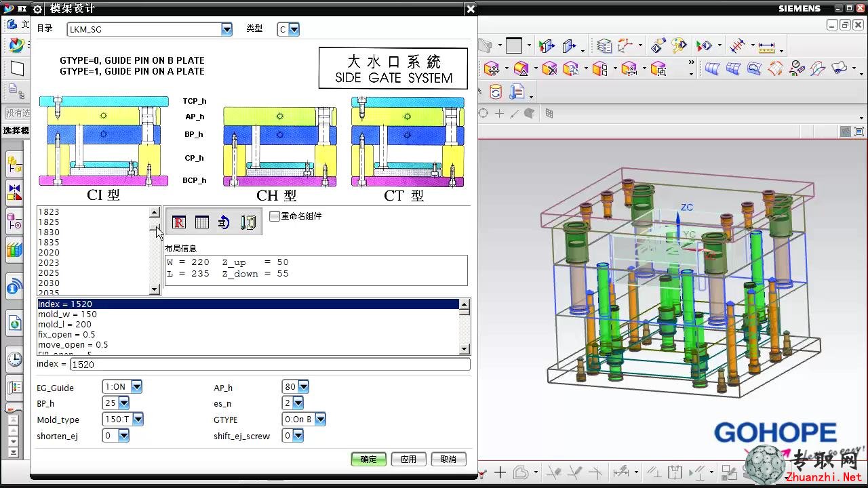
Task: Click the 确定 OK button
Action: pyautogui.click(x=369, y=459)
